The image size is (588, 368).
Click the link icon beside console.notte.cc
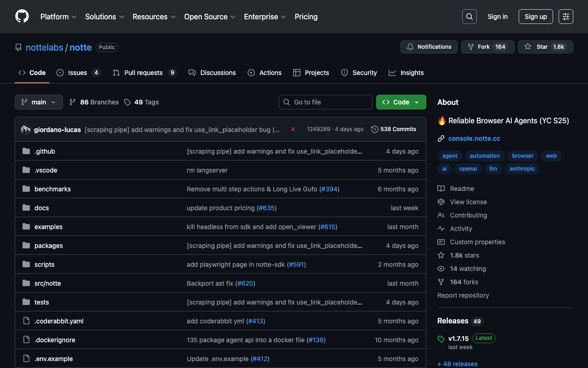click(x=441, y=138)
